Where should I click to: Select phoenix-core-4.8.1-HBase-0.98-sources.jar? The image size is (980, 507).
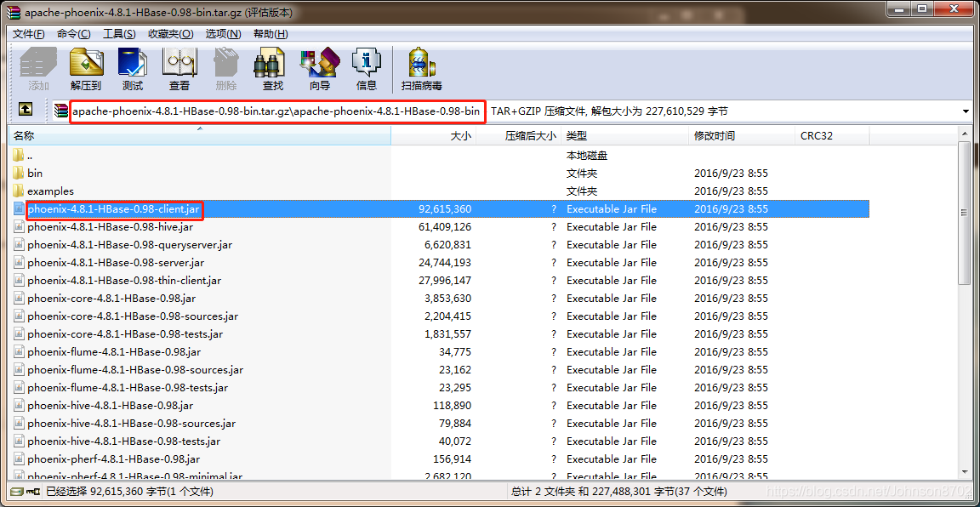tap(133, 316)
